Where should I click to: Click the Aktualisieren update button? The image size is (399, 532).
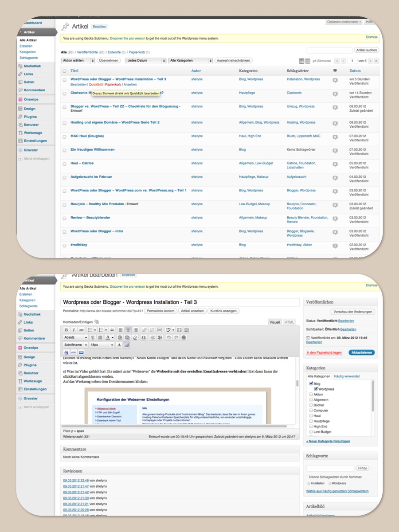[x=361, y=352]
